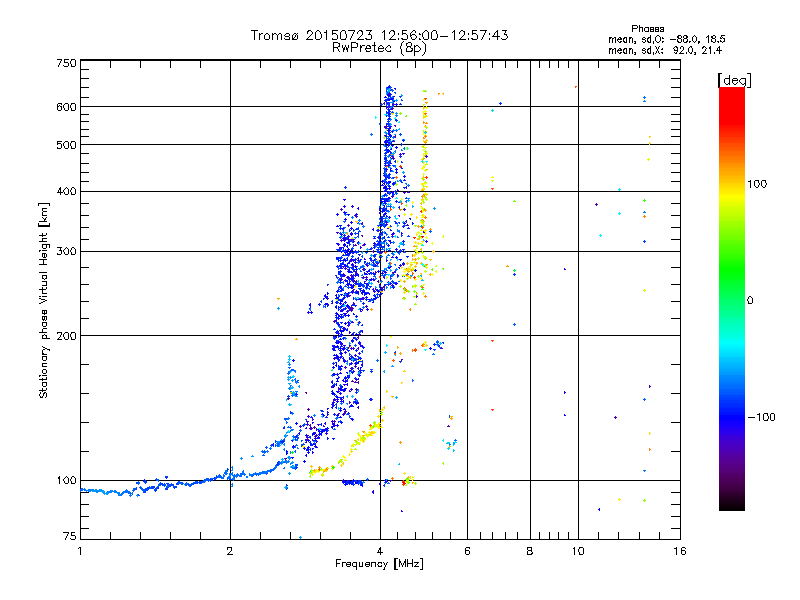
Task: Click the '600' y-axis tick label
Action: tap(66, 107)
